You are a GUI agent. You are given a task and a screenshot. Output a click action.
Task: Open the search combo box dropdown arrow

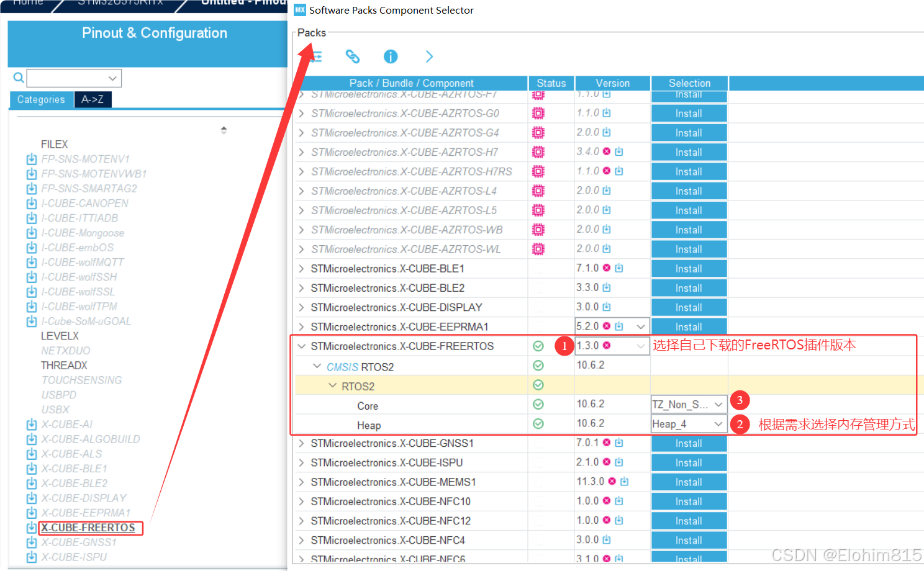pyautogui.click(x=112, y=78)
